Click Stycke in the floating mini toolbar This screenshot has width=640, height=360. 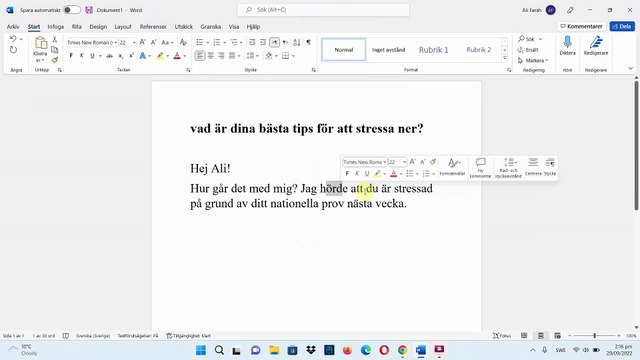point(550,167)
